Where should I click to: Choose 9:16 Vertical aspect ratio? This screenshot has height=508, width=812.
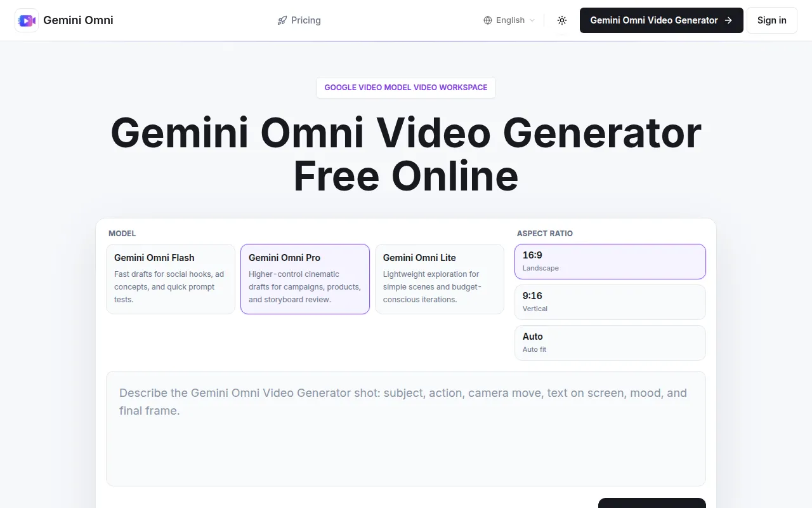point(610,302)
